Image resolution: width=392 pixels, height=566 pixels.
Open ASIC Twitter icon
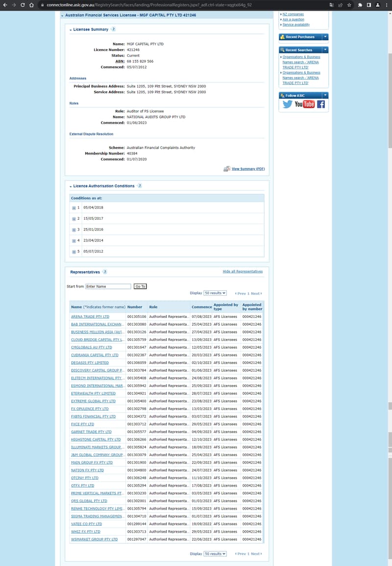288,104
